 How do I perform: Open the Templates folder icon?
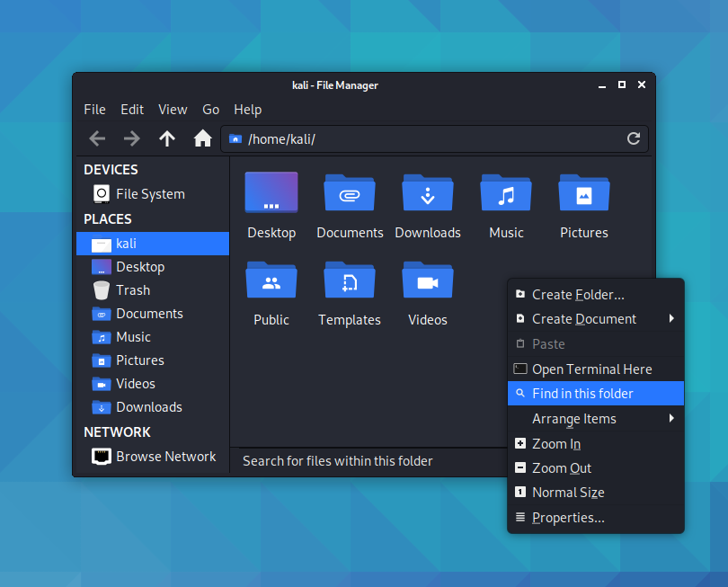[x=350, y=280]
